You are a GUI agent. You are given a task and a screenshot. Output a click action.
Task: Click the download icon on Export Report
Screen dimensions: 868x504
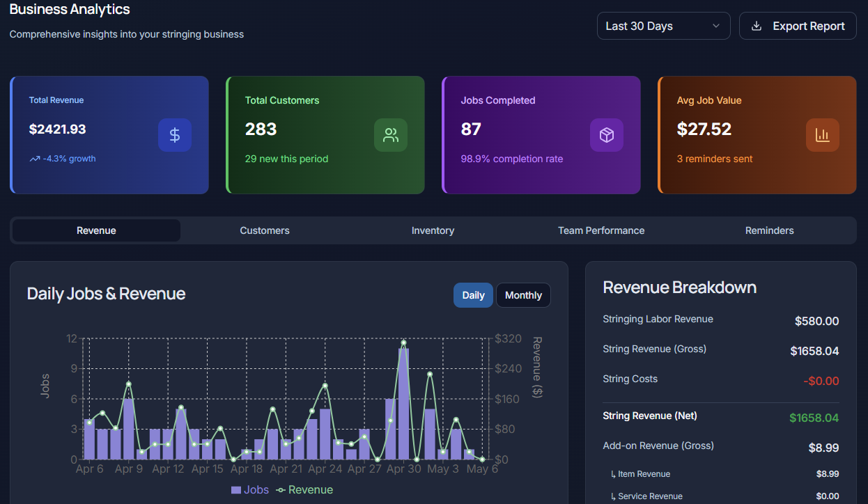[757, 26]
